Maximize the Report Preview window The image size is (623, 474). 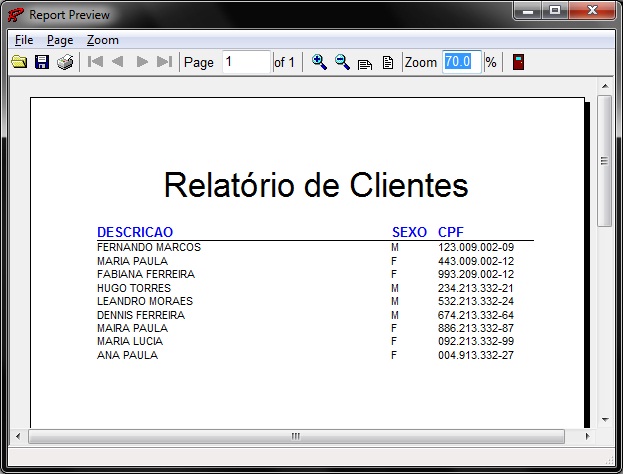(555, 10)
